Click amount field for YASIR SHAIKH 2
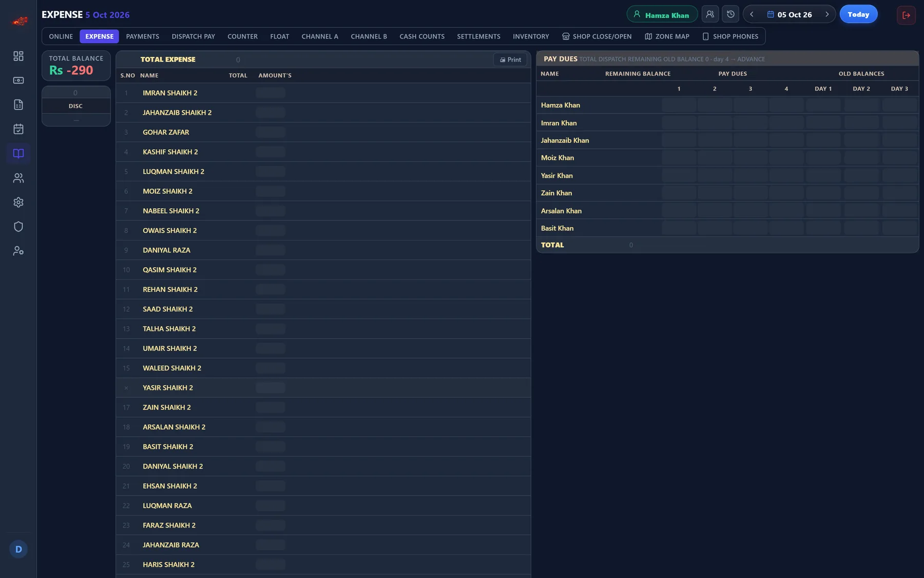 (x=271, y=388)
